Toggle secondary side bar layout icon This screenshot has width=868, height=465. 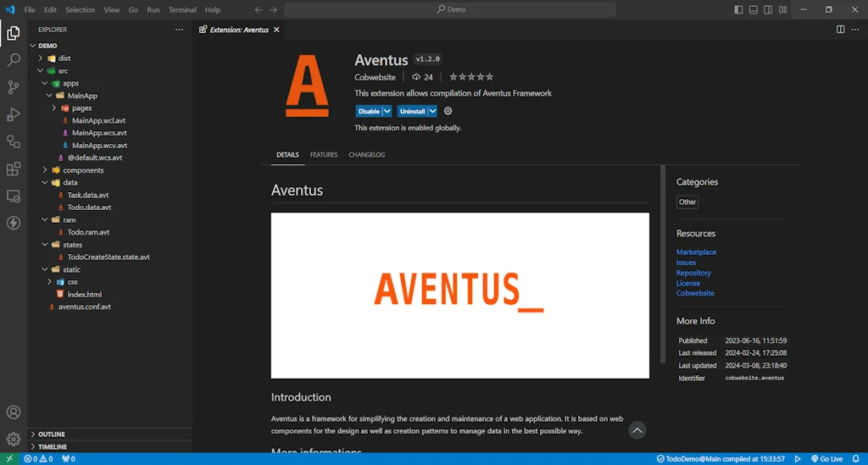768,9
